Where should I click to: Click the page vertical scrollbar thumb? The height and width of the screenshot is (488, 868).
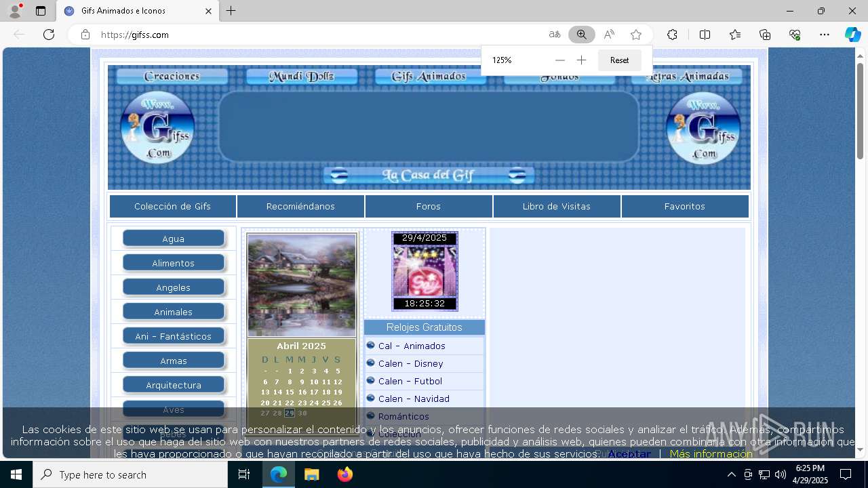point(860,112)
